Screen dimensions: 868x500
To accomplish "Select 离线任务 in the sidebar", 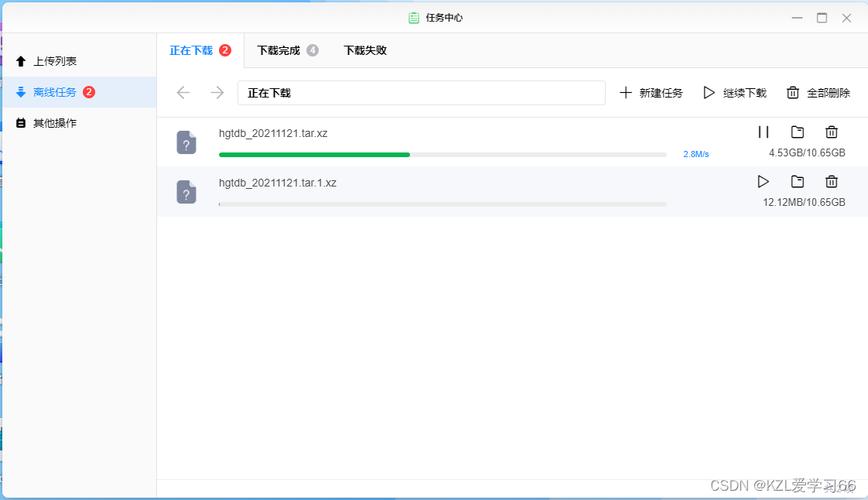I will [x=79, y=92].
